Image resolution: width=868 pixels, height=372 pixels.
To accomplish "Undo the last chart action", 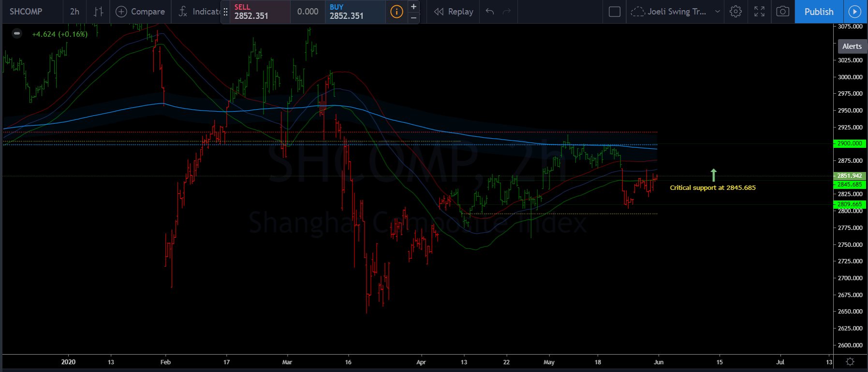I will 490,12.
